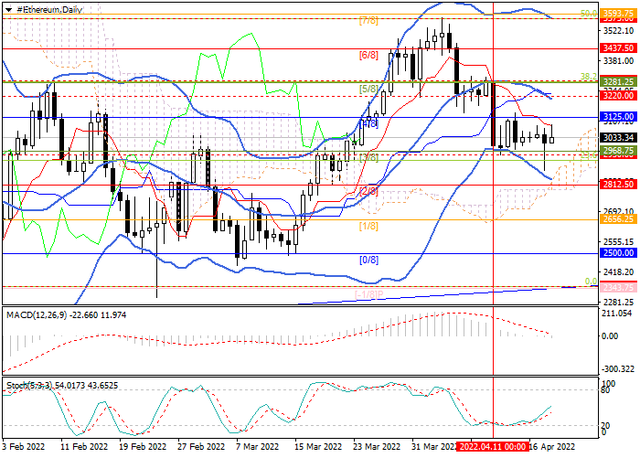Click the 3522.10 price axis value
The width and height of the screenshot is (640, 457).
pyautogui.click(x=618, y=31)
